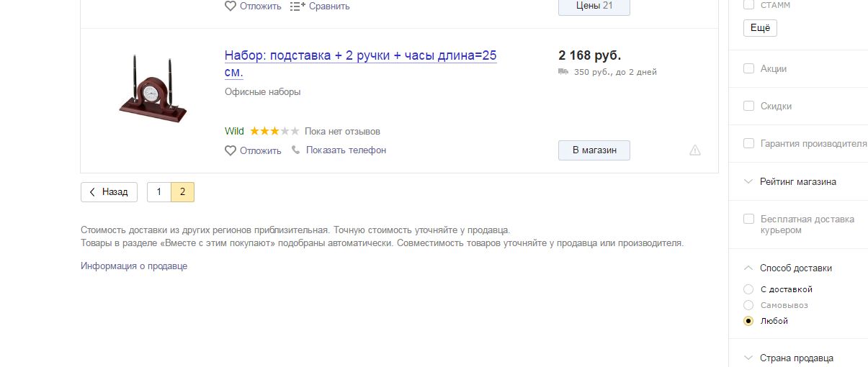
Task: Select the С доставкой radio button
Action: [x=748, y=289]
